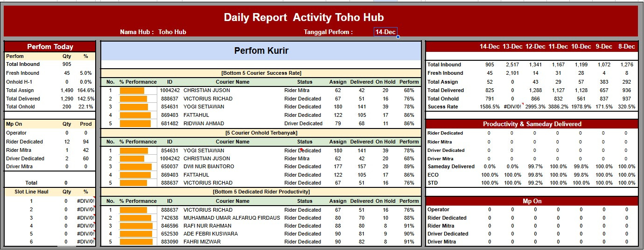Click courier ID 846596

(x=170, y=226)
